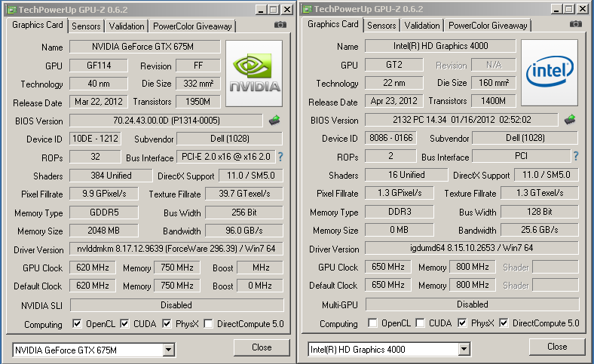
Task: Click the camera screenshot icon in NVIDIA window
Action: (280, 25)
